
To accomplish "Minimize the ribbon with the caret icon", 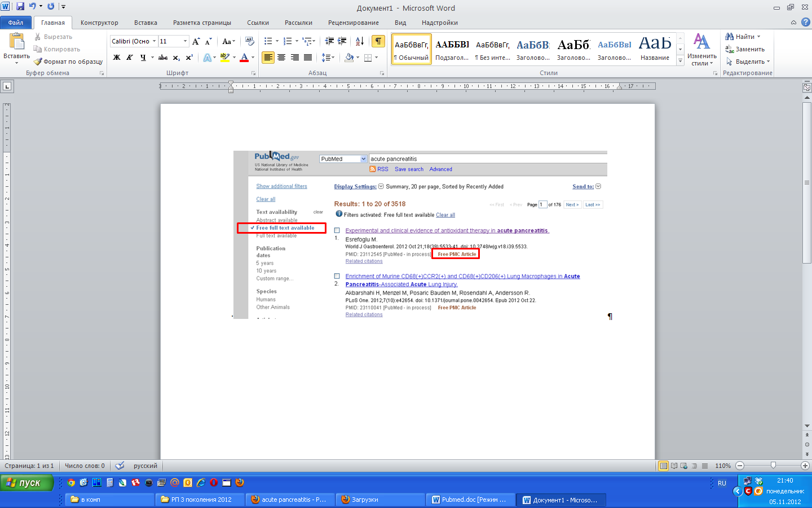I will [793, 23].
